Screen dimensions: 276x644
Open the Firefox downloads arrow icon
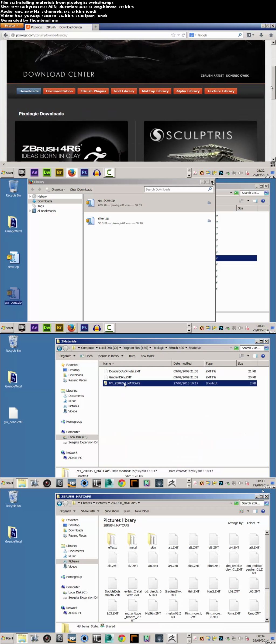[x=261, y=35]
